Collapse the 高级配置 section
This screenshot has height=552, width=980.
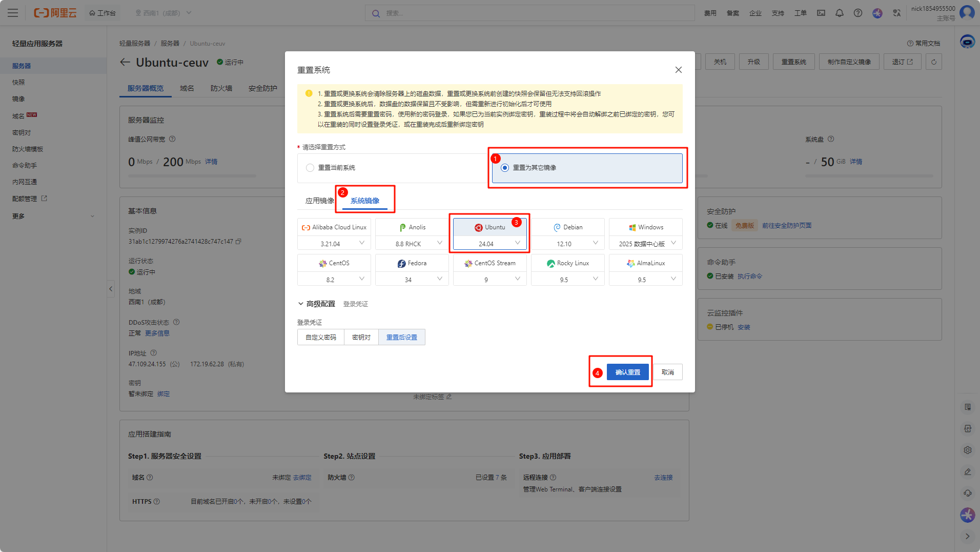point(301,304)
